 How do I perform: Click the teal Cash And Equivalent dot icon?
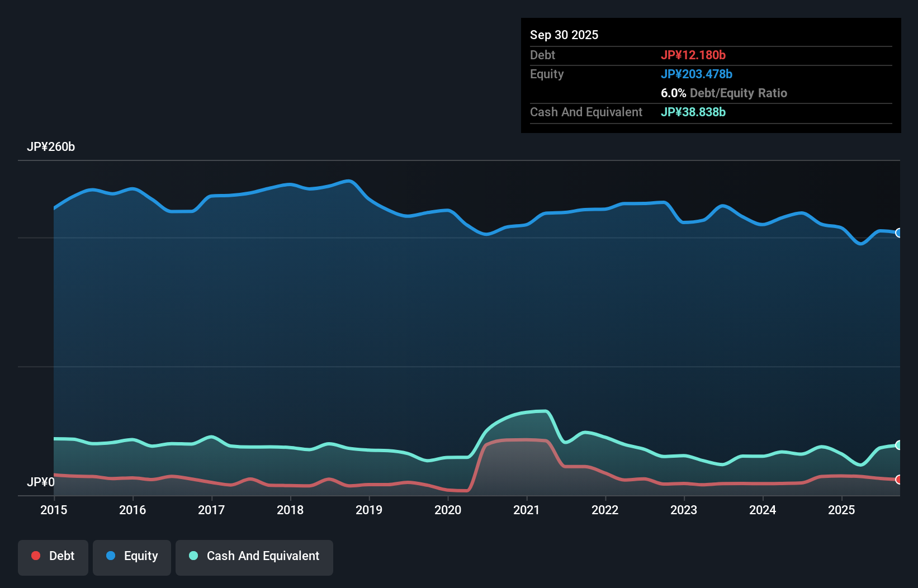(193, 556)
